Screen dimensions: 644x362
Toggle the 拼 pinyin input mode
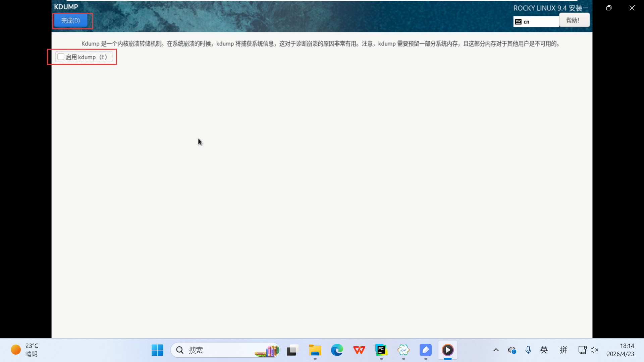pyautogui.click(x=563, y=350)
